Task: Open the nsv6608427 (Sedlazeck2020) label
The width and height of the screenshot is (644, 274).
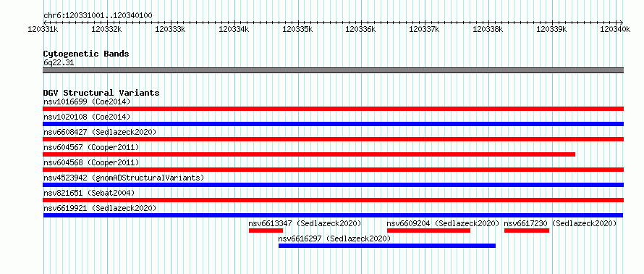Action: 100,132
